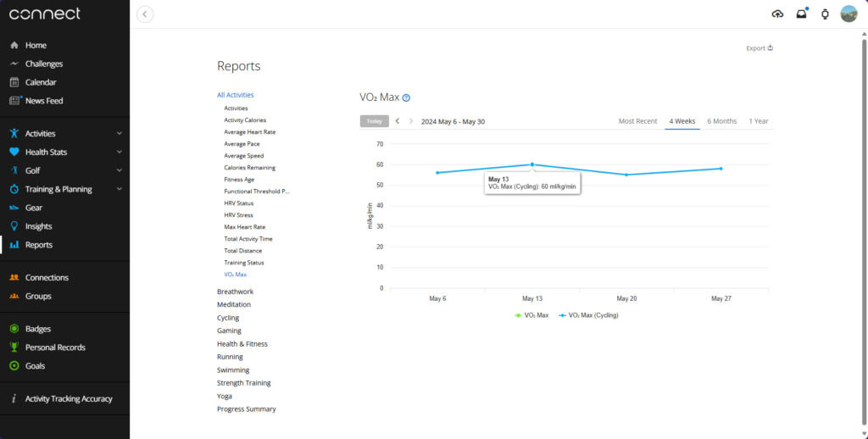This screenshot has width=868, height=439.
Task: Open the HRV Status report
Action: (x=238, y=203)
